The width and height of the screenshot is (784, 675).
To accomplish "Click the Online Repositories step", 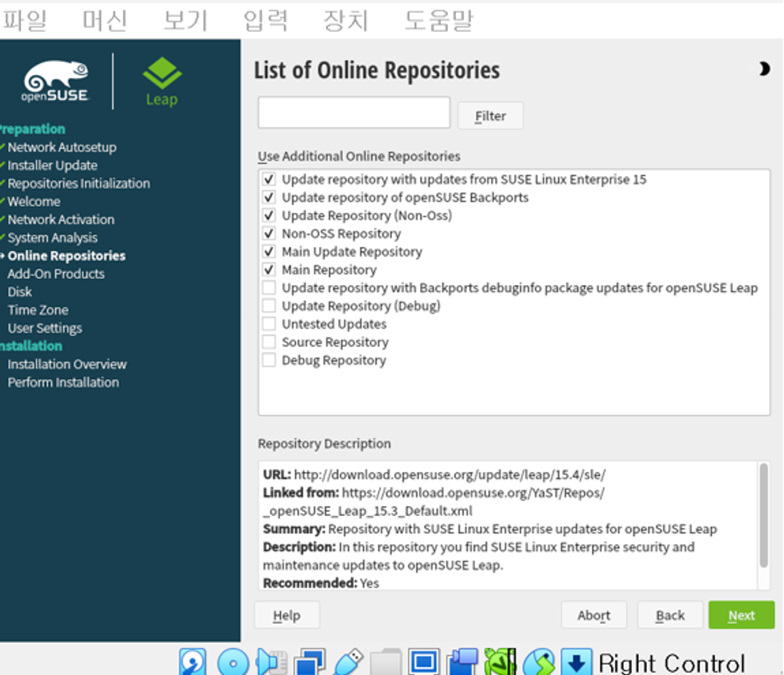I will (67, 256).
